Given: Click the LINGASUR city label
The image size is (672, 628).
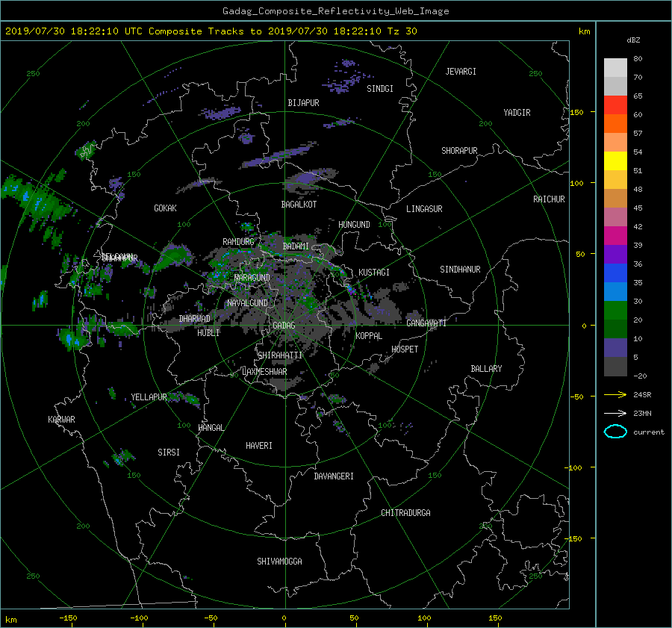Looking at the screenshot, I should coord(424,209).
